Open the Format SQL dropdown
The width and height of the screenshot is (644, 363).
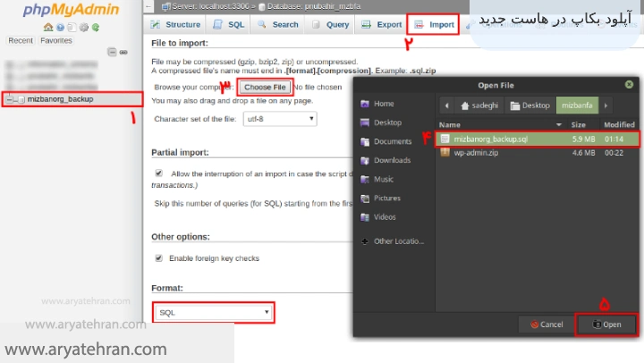point(213,312)
